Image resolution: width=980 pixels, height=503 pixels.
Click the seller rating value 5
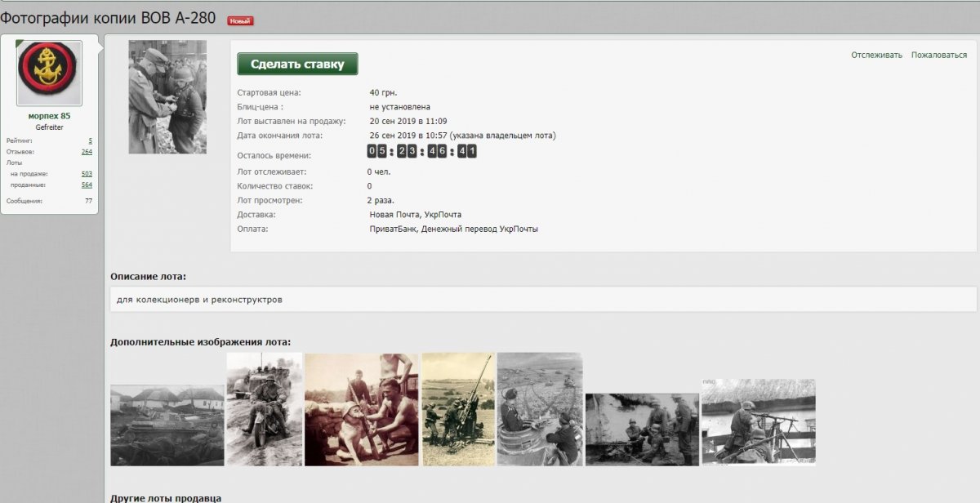coord(90,141)
